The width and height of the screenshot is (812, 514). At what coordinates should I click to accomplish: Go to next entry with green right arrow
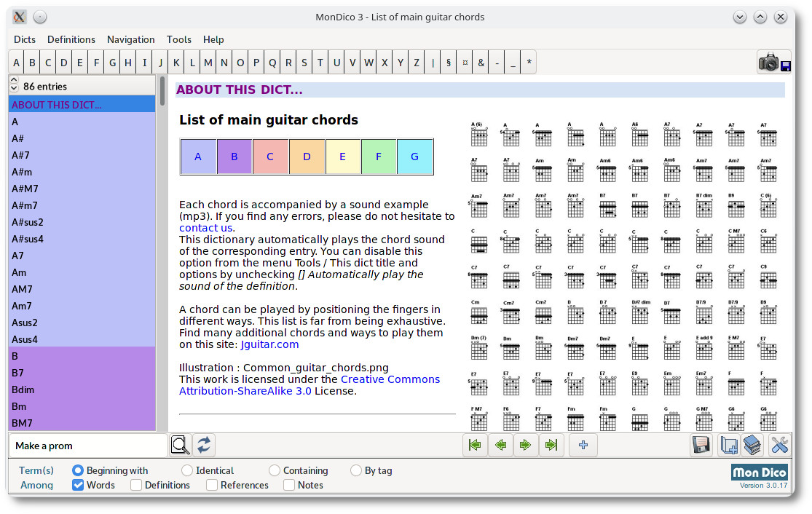click(526, 445)
